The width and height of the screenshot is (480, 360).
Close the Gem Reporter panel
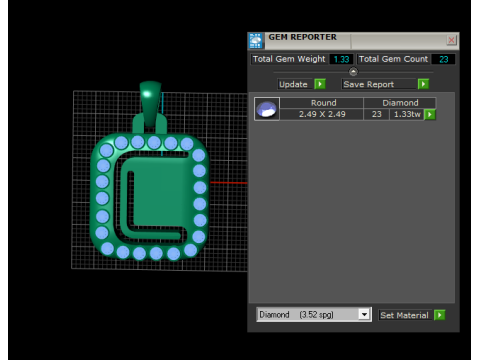[451, 40]
